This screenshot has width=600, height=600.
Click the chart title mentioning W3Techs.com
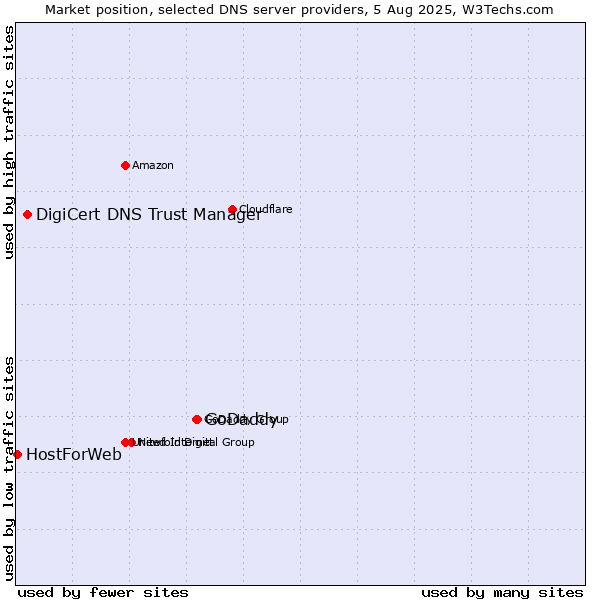[299, 10]
